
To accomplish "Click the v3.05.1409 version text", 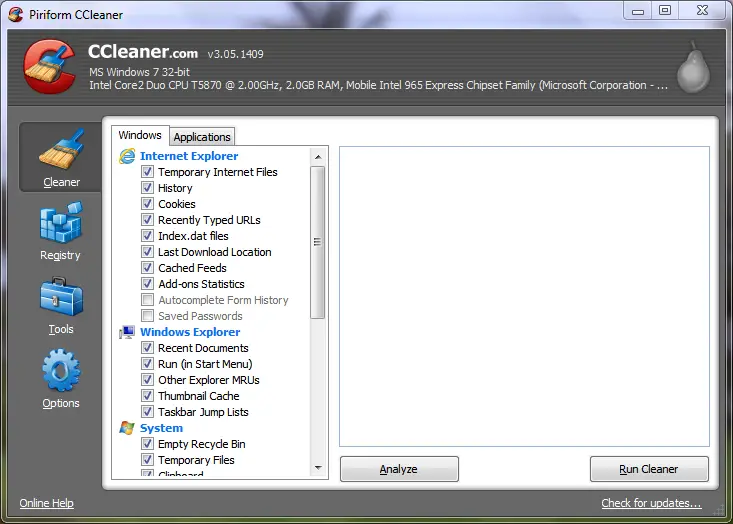I will tap(236, 54).
